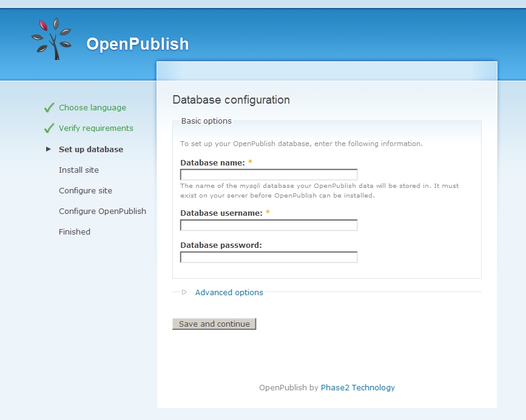Click the Install site step
526x420 pixels.
(x=79, y=170)
